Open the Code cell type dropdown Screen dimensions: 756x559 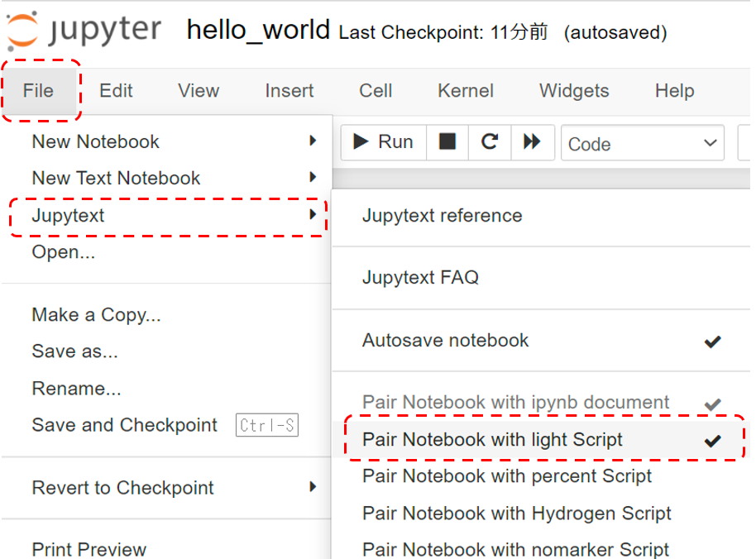(642, 143)
